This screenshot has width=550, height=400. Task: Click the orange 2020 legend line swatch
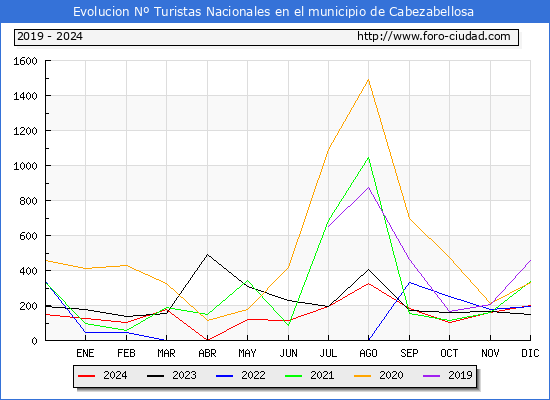point(362,376)
